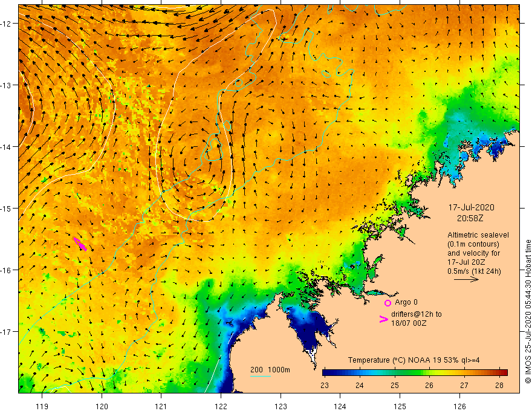Click the '200 1000m' depth label

270,370
